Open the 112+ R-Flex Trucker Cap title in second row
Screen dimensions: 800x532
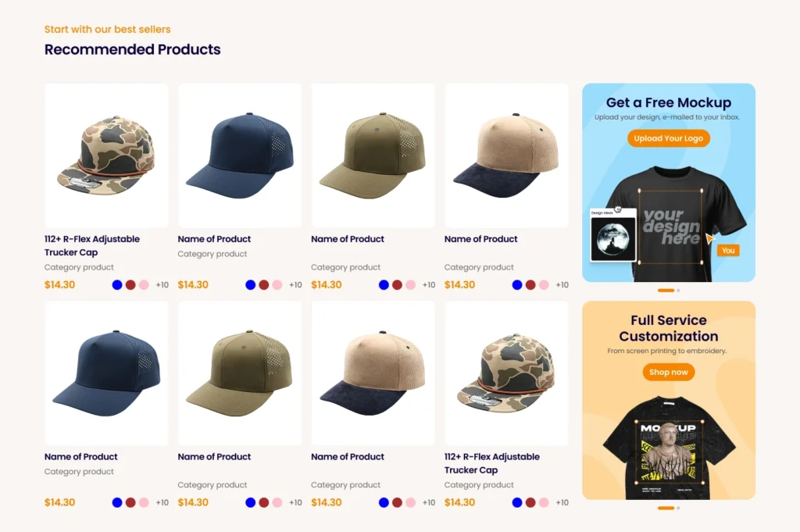pos(492,463)
